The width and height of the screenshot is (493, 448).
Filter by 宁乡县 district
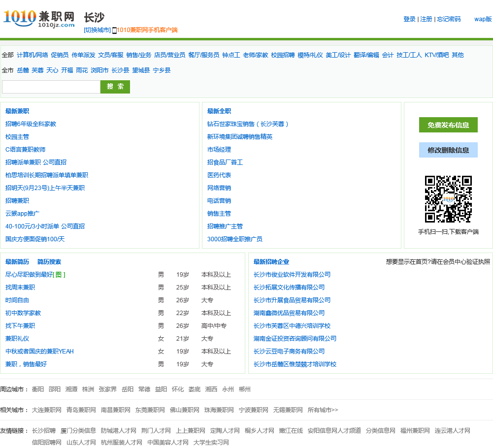162,70
